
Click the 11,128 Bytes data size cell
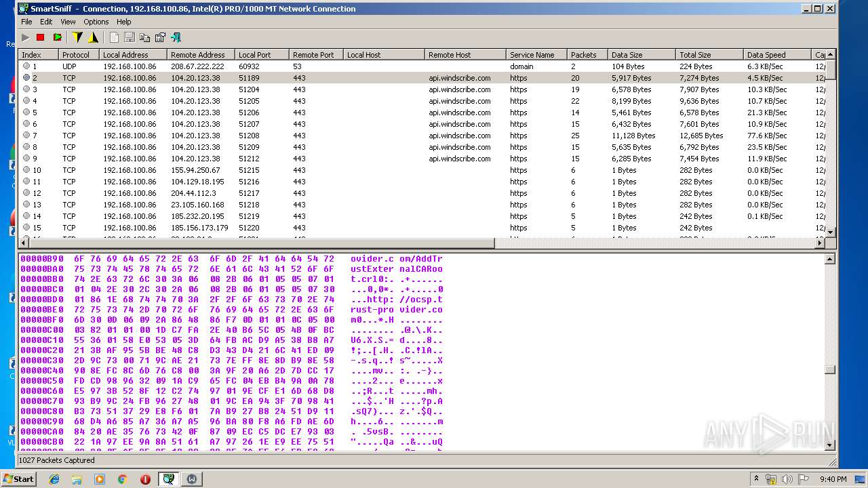coord(633,136)
